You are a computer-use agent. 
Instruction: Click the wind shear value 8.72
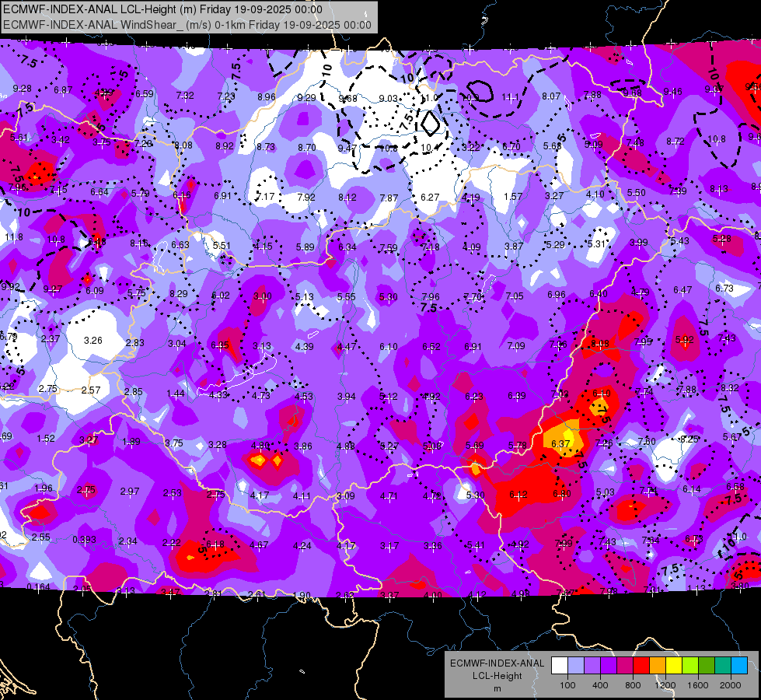click(x=675, y=141)
